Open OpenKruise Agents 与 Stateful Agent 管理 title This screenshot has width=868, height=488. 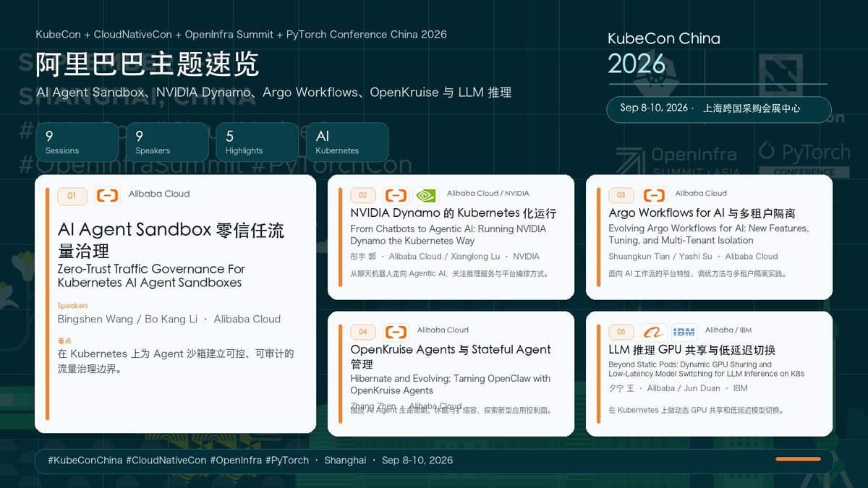[451, 356]
